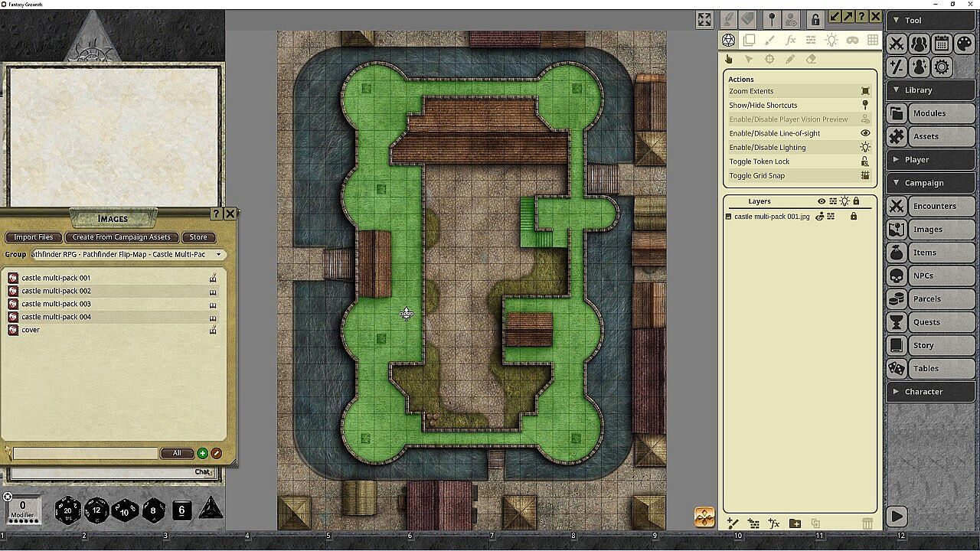Viewport: 980px width, 551px height.
Task: Open the gear options tool icon
Action: coord(942,67)
